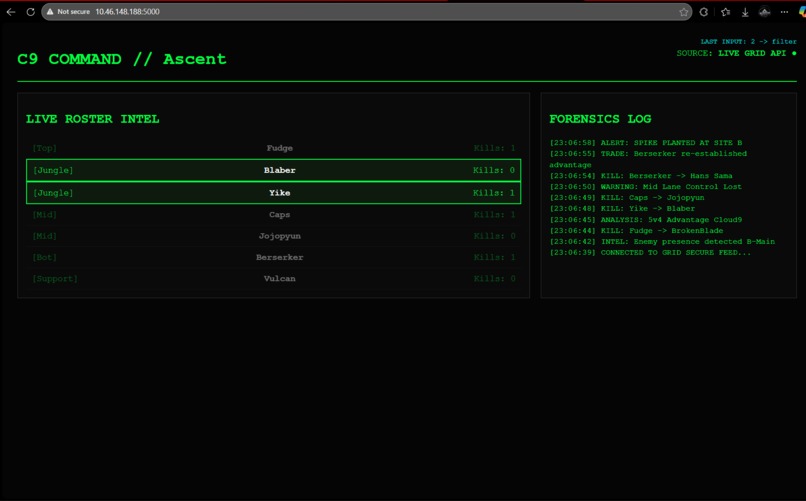The image size is (806, 501).
Task: Select the Fudge roster row
Action: pos(273,148)
